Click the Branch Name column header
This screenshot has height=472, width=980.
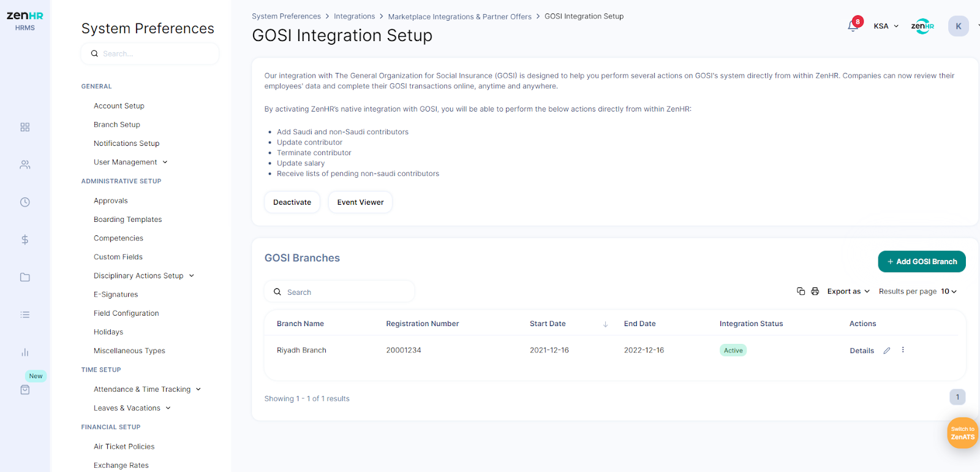coord(300,324)
